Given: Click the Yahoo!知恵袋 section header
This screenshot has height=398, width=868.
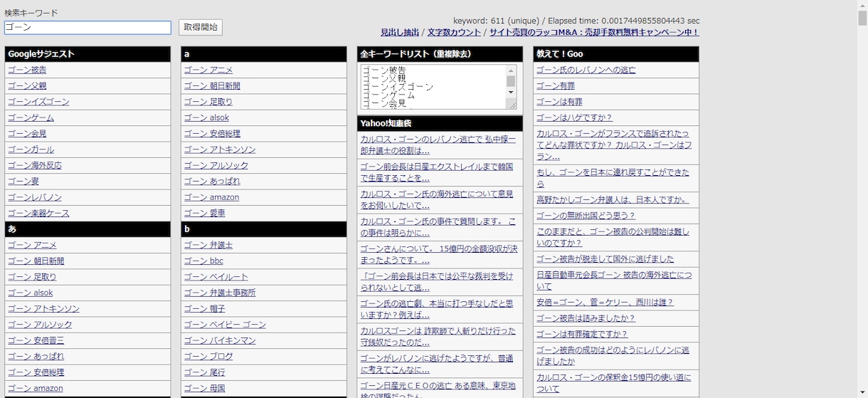Looking at the screenshot, I should [x=440, y=123].
